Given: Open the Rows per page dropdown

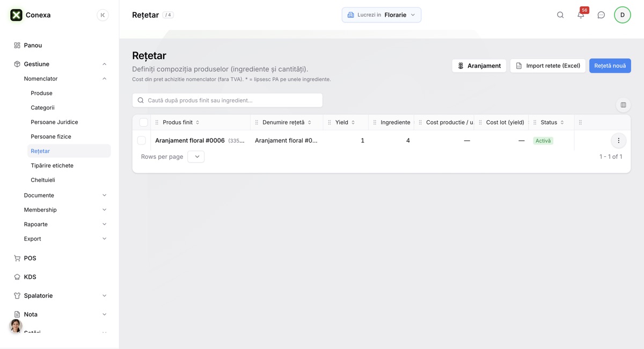Looking at the screenshot, I should coord(196,157).
